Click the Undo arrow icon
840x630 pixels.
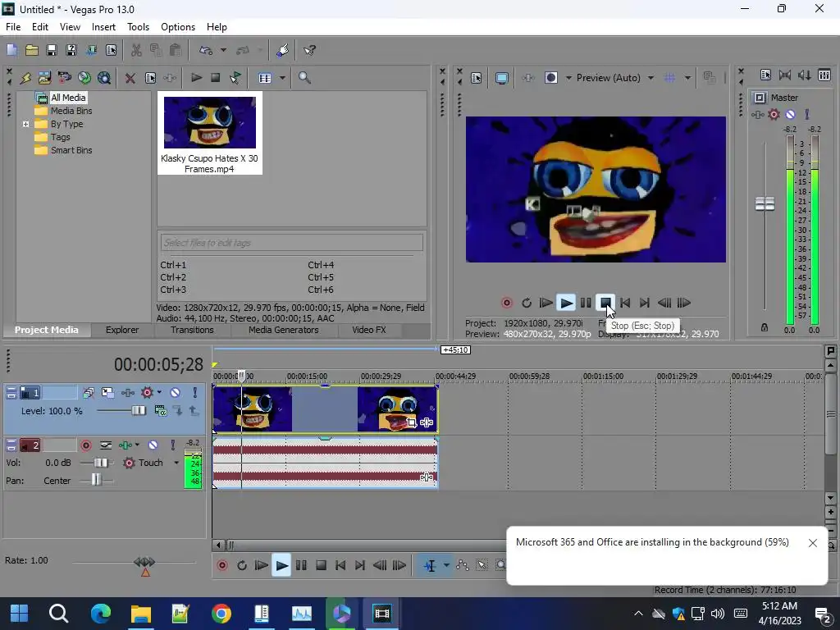click(206, 50)
